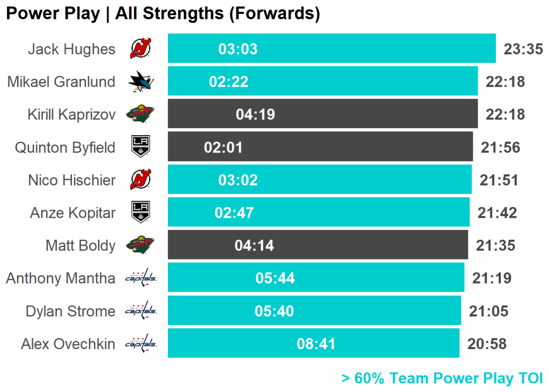Click the Kings logo beside Quinton Byfield
The height and width of the screenshot is (392, 549).
pyautogui.click(x=141, y=146)
